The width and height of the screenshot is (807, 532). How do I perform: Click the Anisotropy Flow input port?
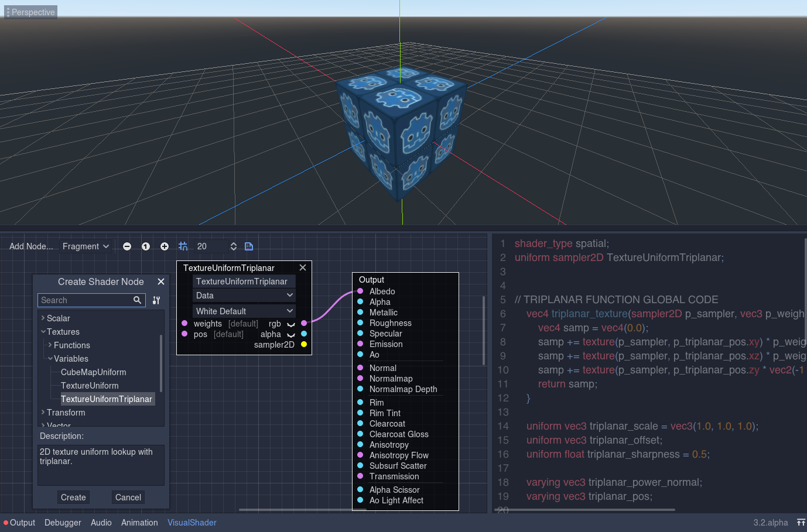pyautogui.click(x=360, y=455)
